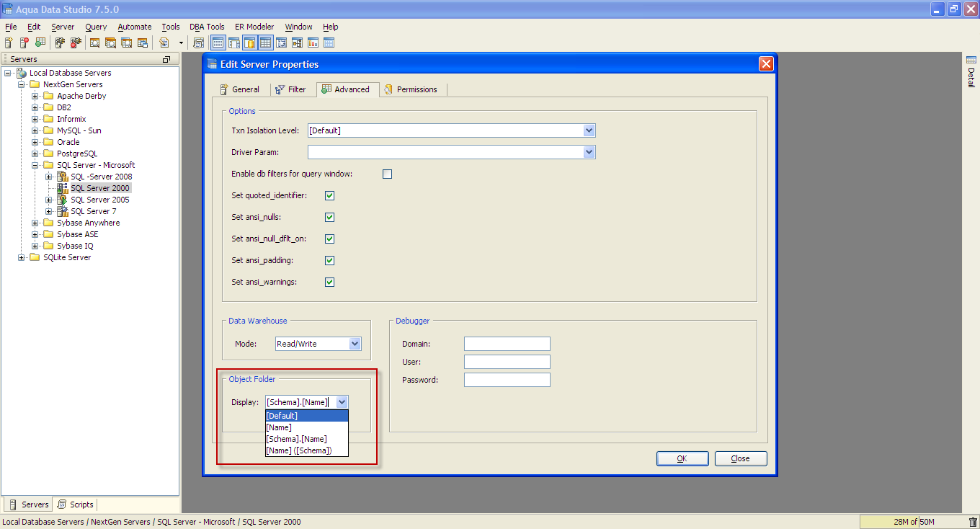Select DB2 folder in server tree

coord(64,107)
